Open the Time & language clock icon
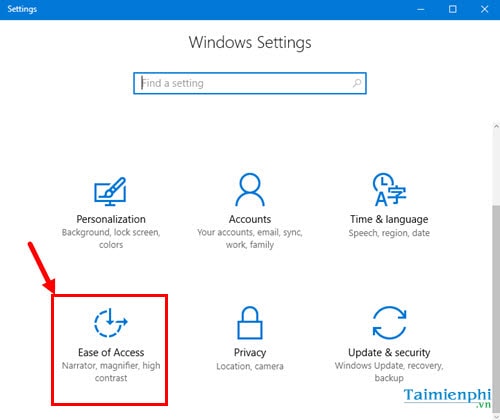The height and width of the screenshot is (420, 500). [x=389, y=189]
